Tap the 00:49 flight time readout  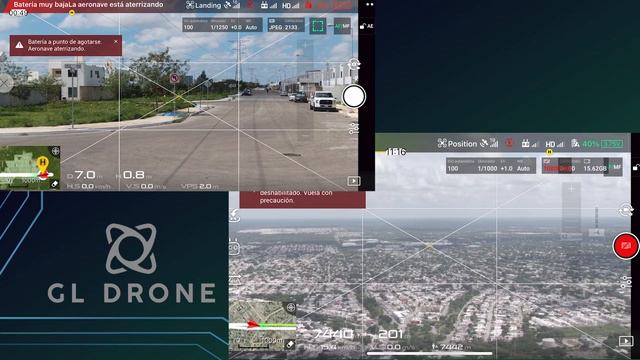18,13
